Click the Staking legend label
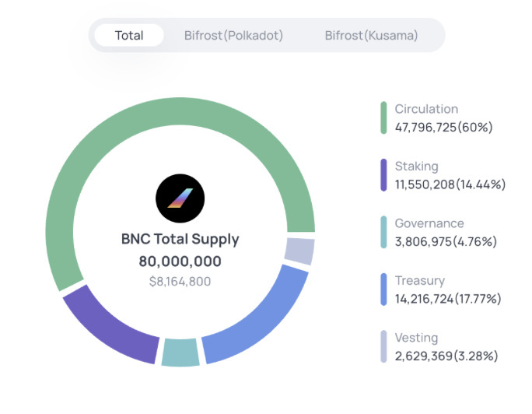Viewport: 532px width, 414px height. pyautogui.click(x=417, y=167)
